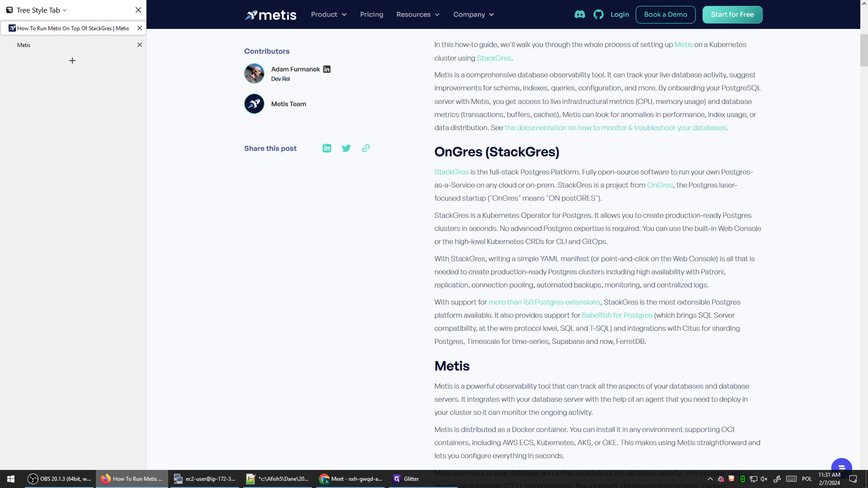Open the Babelfish for Postgres link
The image size is (868, 488).
click(617, 315)
